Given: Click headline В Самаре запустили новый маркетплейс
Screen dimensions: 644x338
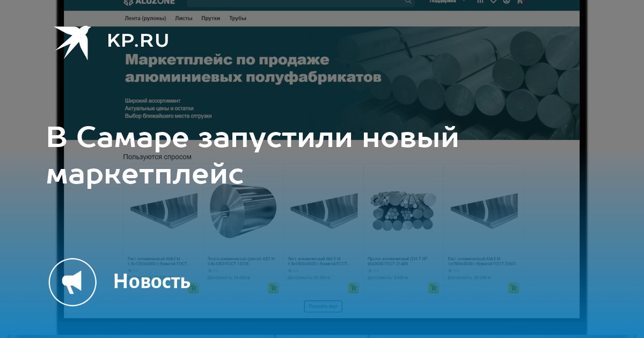Looking at the screenshot, I should pos(252,155).
